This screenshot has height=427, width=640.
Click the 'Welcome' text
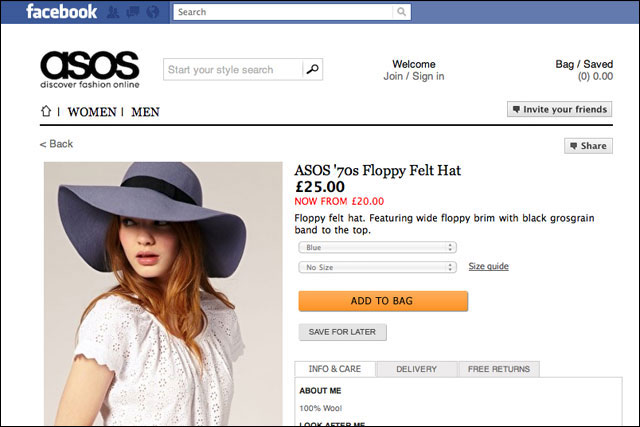pyautogui.click(x=414, y=64)
